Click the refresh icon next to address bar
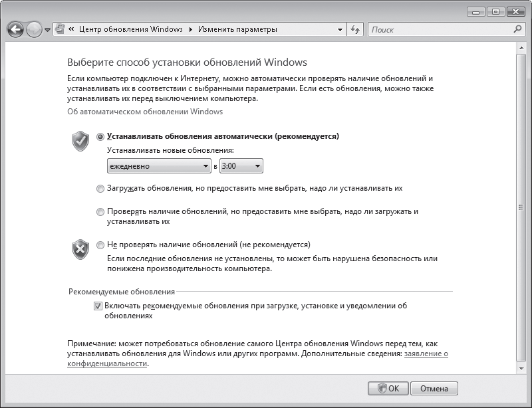 click(x=355, y=29)
